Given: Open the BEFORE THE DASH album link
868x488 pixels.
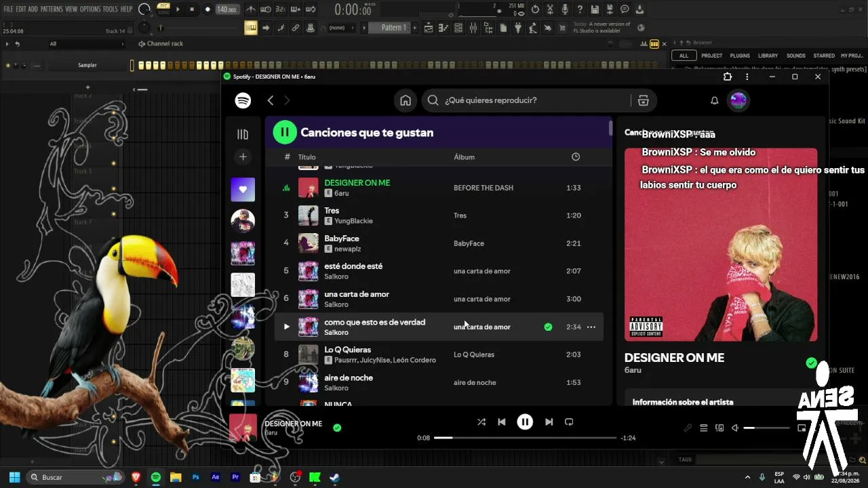Looking at the screenshot, I should coord(484,188).
